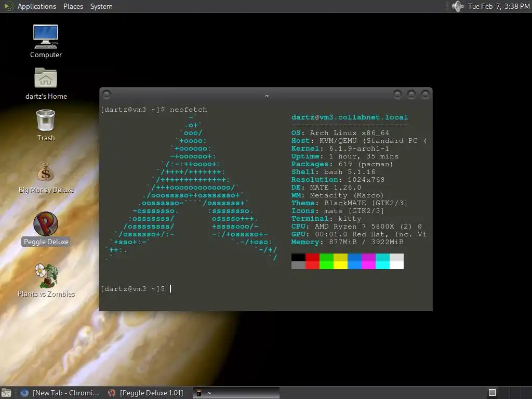This screenshot has height=399, width=532.
Task: Select the Computer desktop icon
Action: point(46,42)
